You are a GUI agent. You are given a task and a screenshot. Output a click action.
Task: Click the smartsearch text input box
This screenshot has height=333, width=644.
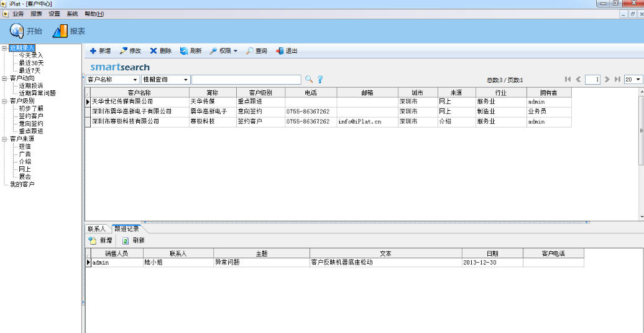(x=246, y=80)
